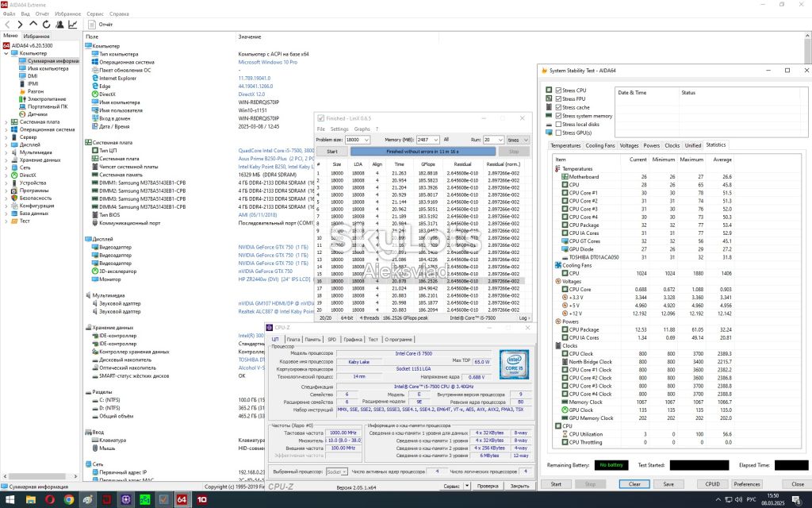Go up one level with the toolbar arrow

click(33, 24)
